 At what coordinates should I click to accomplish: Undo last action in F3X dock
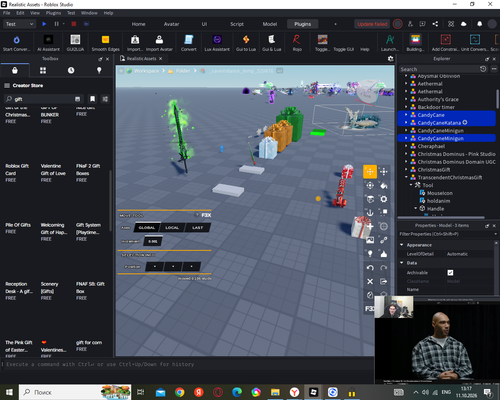(370, 268)
